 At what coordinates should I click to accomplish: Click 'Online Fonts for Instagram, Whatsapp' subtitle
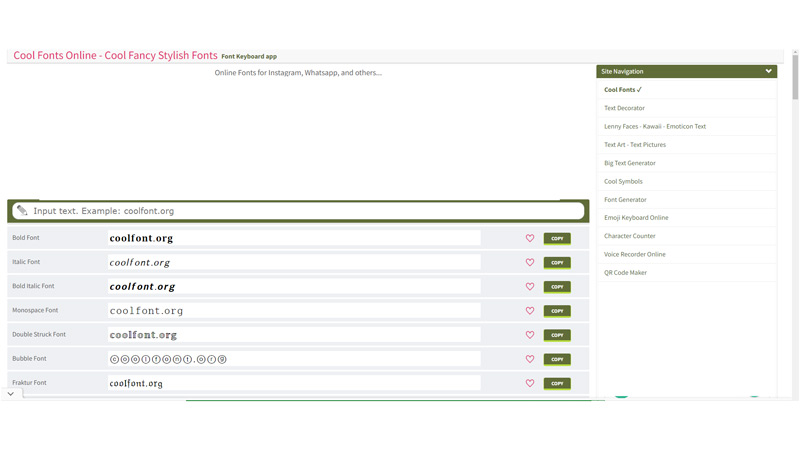click(298, 73)
